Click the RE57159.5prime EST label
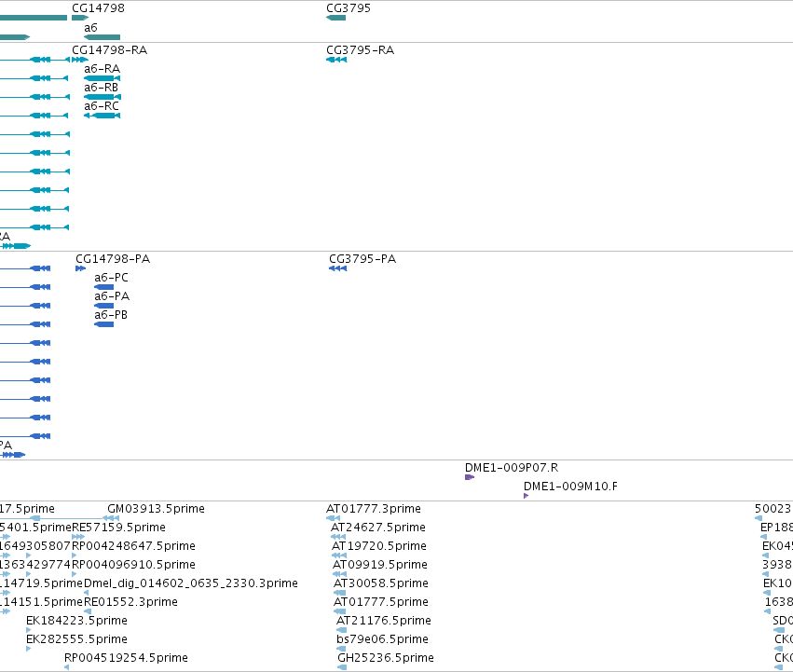Viewport: 793px width, 672px height. pyautogui.click(x=119, y=528)
